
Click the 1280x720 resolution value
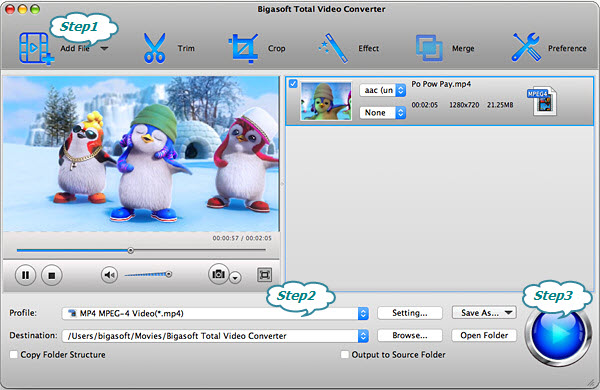pos(464,105)
